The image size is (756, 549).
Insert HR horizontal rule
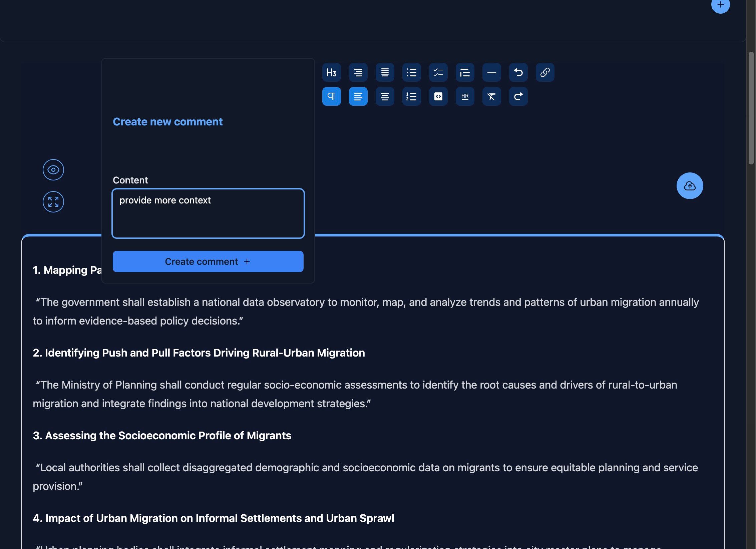(465, 96)
